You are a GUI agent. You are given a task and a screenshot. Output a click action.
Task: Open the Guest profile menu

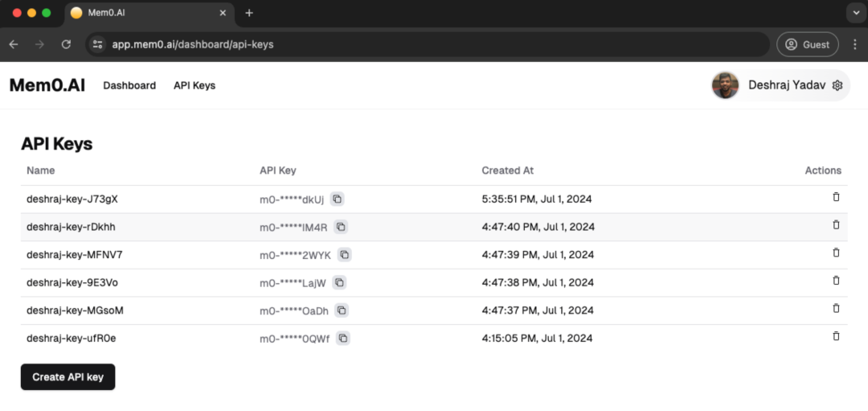[x=807, y=44]
